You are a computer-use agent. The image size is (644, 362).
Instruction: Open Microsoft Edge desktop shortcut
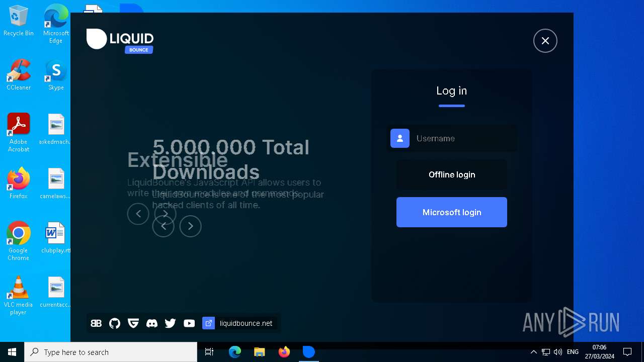56,24
